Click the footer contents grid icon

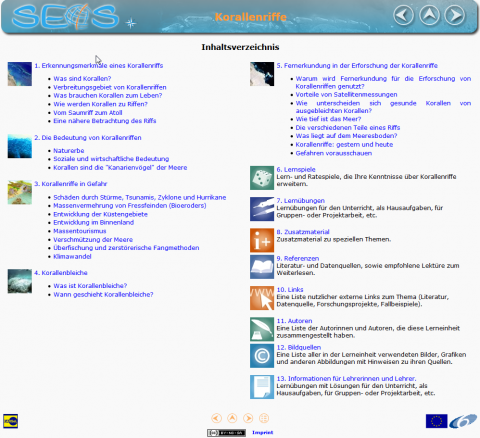(x=264, y=418)
